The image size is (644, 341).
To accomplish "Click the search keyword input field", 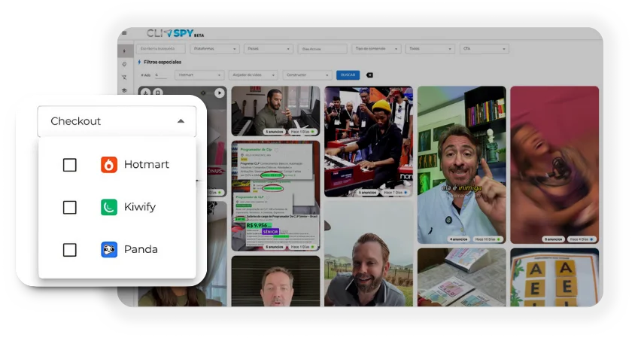I will point(161,49).
